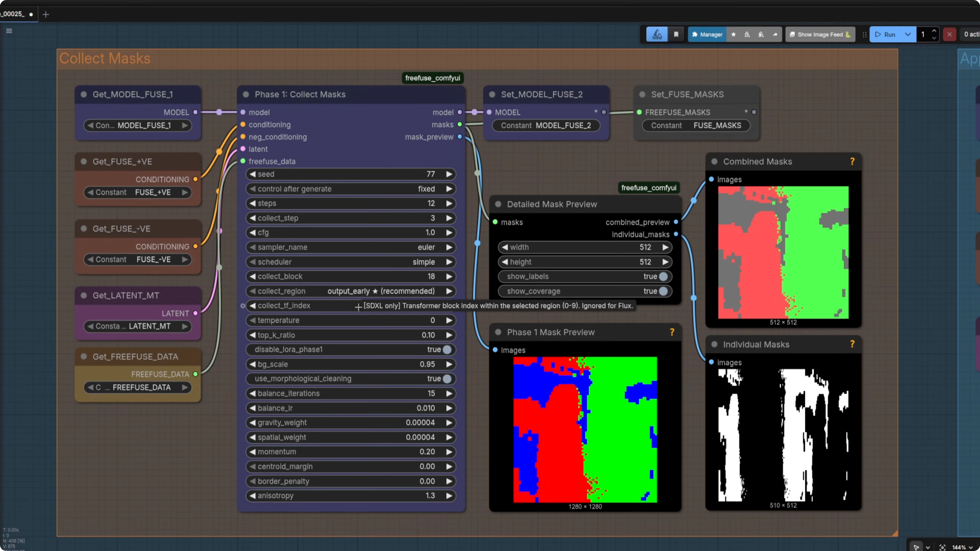
Task: Increase the seed value with the right arrow
Action: click(449, 174)
